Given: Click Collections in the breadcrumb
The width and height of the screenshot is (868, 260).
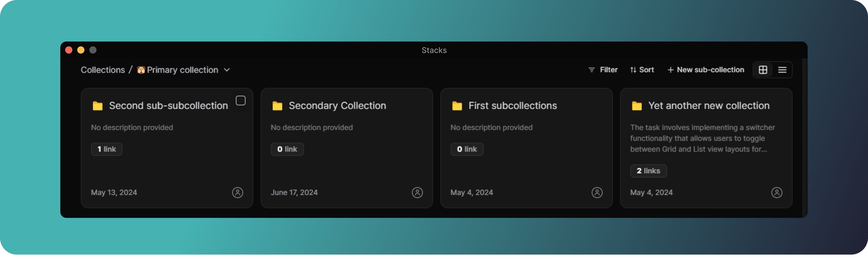Looking at the screenshot, I should click(103, 70).
